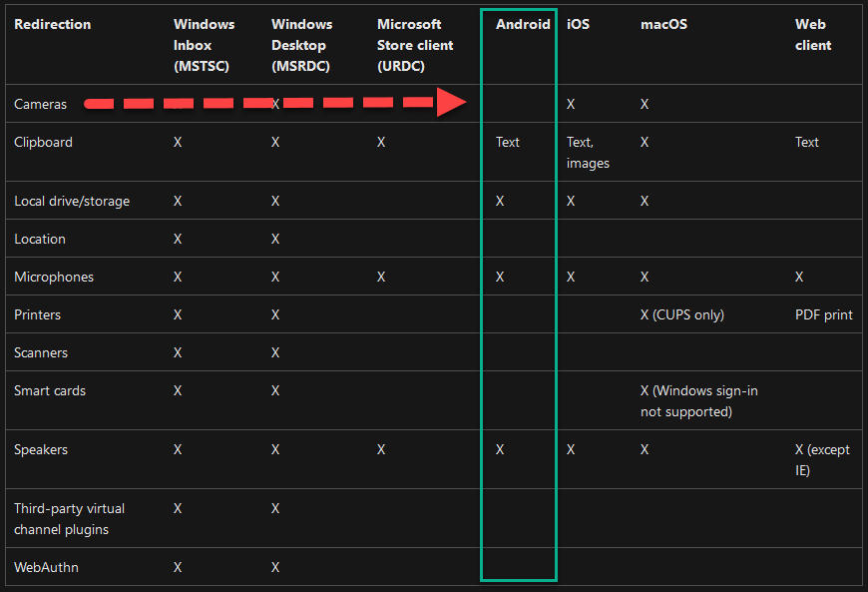This screenshot has width=868, height=592.
Task: Click Android X in the Microphones row
Action: point(500,277)
